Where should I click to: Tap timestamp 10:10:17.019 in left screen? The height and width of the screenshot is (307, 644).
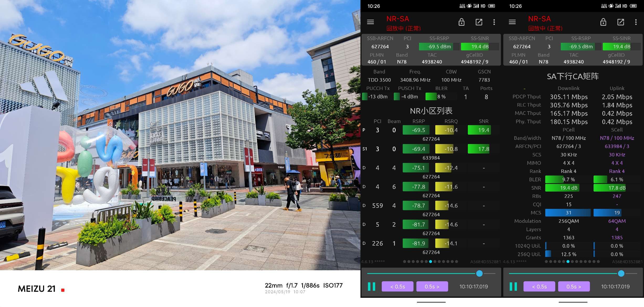click(474, 287)
